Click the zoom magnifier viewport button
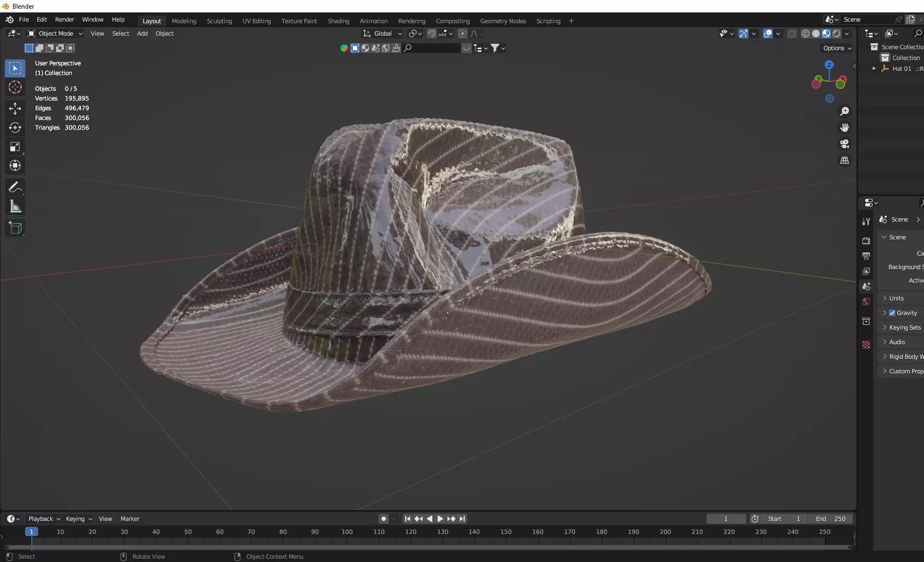 coord(845,111)
